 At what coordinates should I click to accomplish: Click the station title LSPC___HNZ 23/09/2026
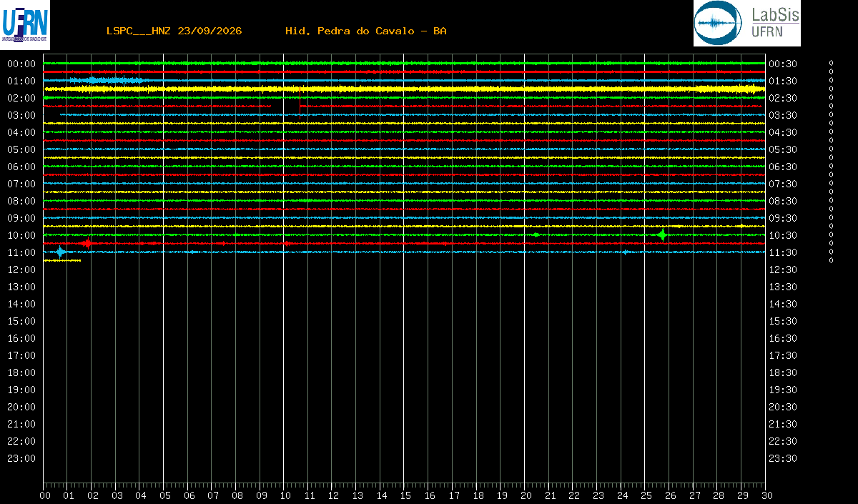click(174, 31)
